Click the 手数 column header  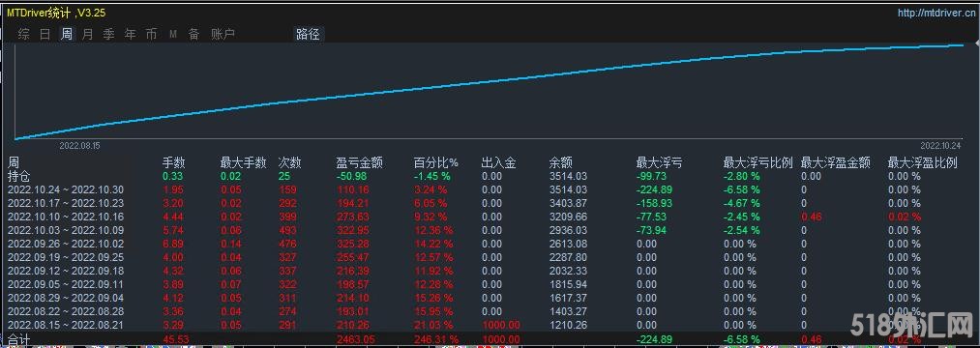(174, 163)
